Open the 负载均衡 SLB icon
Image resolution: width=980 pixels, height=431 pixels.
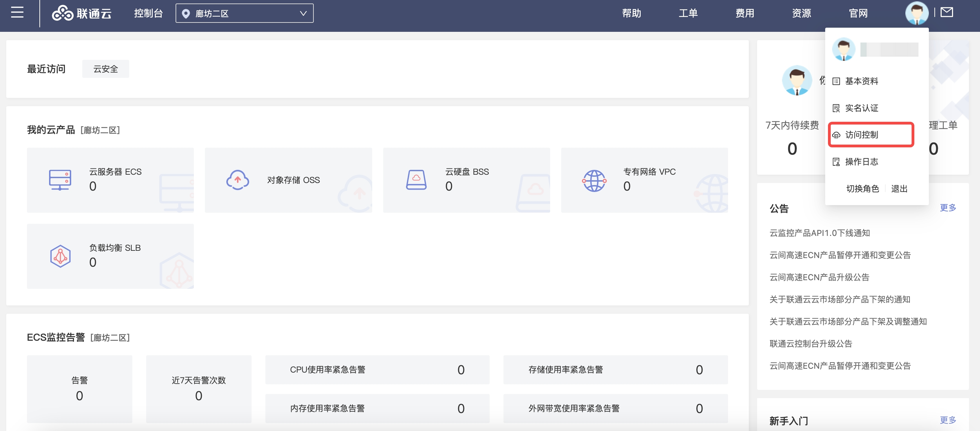pos(60,256)
